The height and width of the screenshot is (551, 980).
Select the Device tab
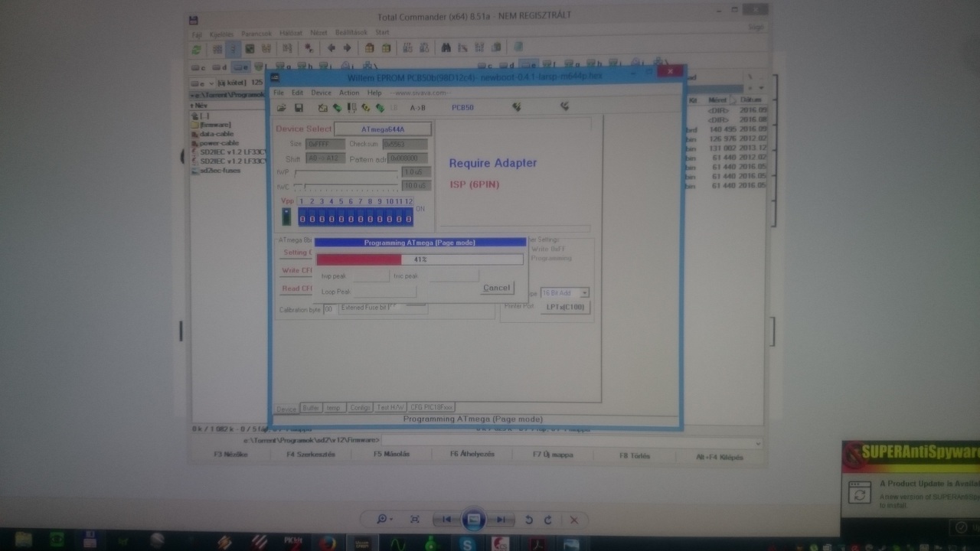286,409
